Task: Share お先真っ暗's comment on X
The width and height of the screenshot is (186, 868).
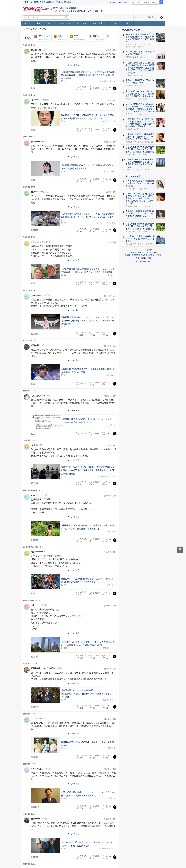Action: point(114,88)
